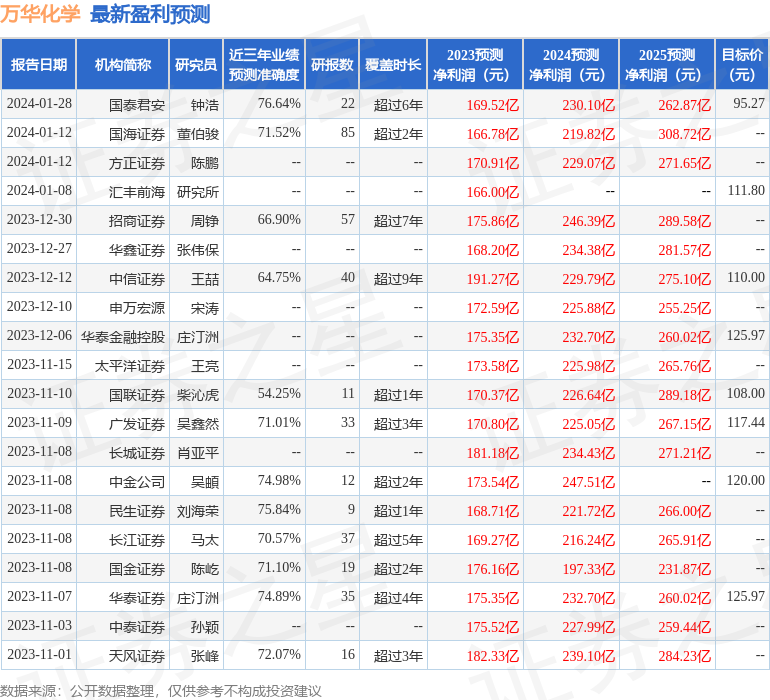Screen dimensions: 770x700
Task: Click analyst name 刘海荣
Action: 198,510
